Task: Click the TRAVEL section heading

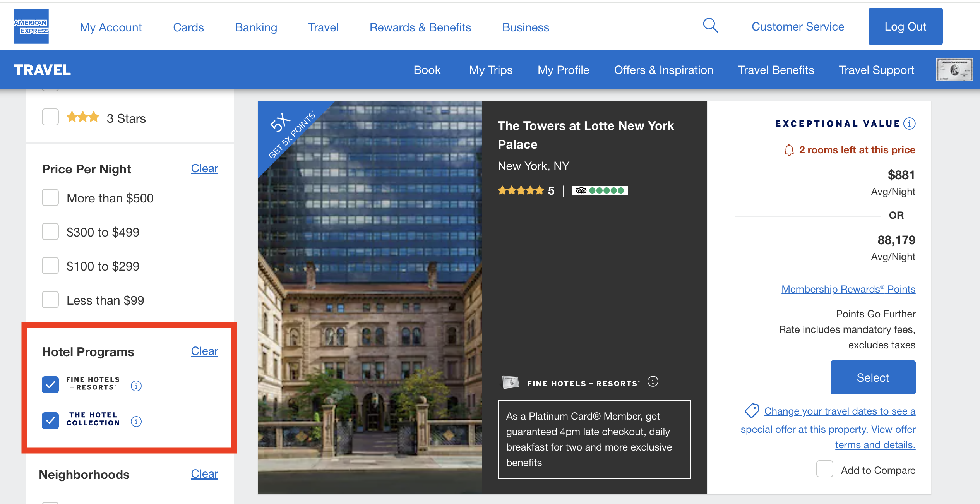Action: [x=42, y=70]
